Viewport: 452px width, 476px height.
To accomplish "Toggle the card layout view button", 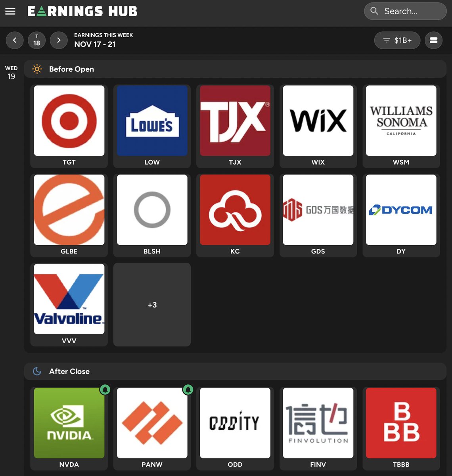I will pos(433,40).
